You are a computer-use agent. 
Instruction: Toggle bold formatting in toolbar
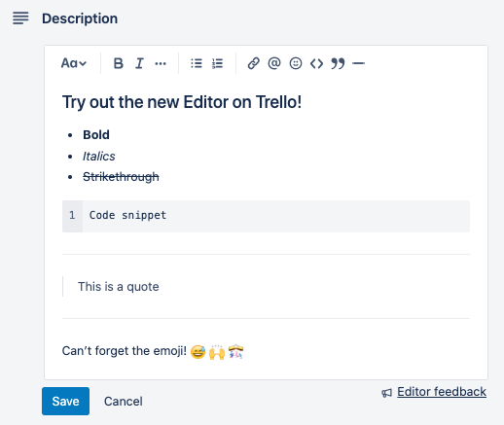point(119,63)
